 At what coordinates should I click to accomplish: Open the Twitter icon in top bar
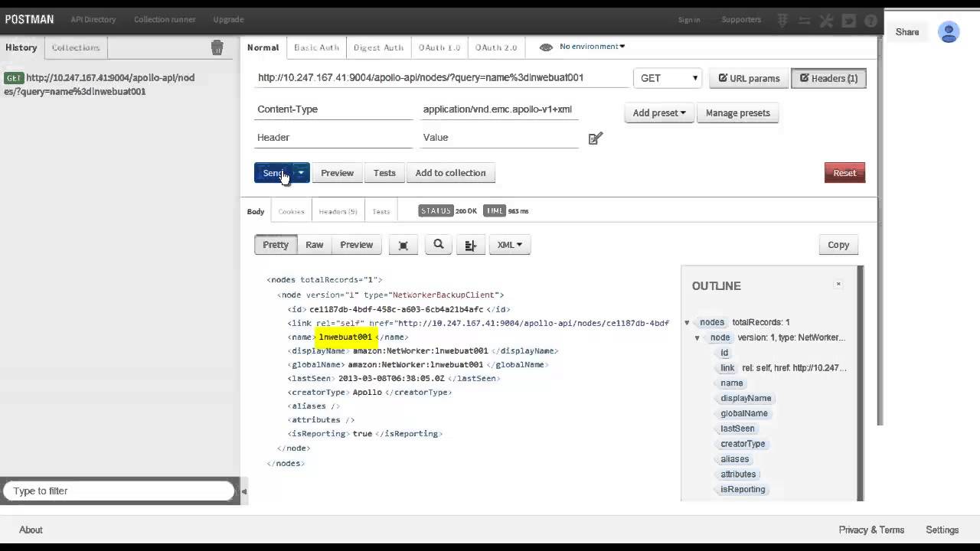pyautogui.click(x=848, y=21)
